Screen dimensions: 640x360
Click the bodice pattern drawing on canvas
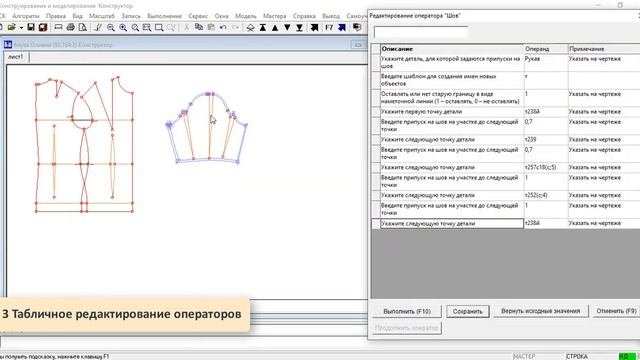tap(84, 144)
